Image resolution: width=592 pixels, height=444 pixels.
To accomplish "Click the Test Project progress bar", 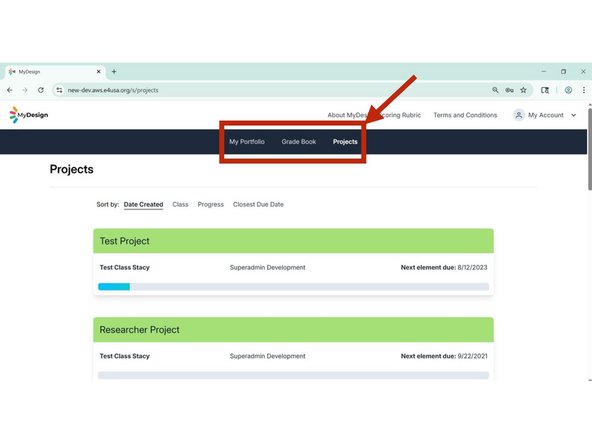I will pos(293,287).
